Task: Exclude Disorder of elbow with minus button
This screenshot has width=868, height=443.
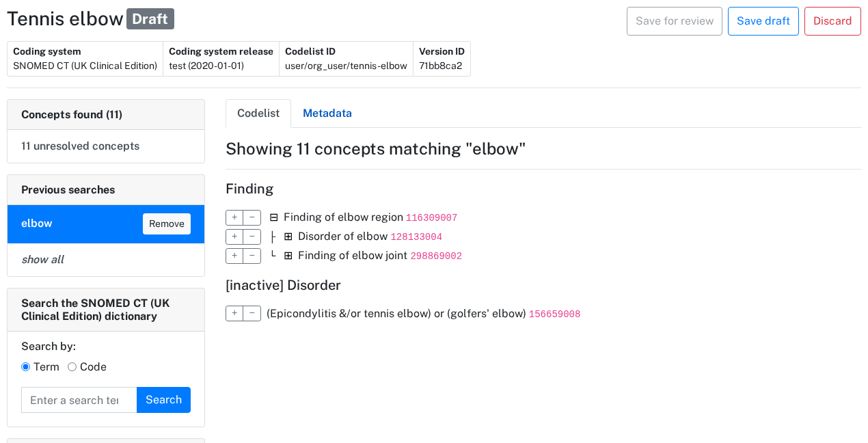Action: pos(252,237)
